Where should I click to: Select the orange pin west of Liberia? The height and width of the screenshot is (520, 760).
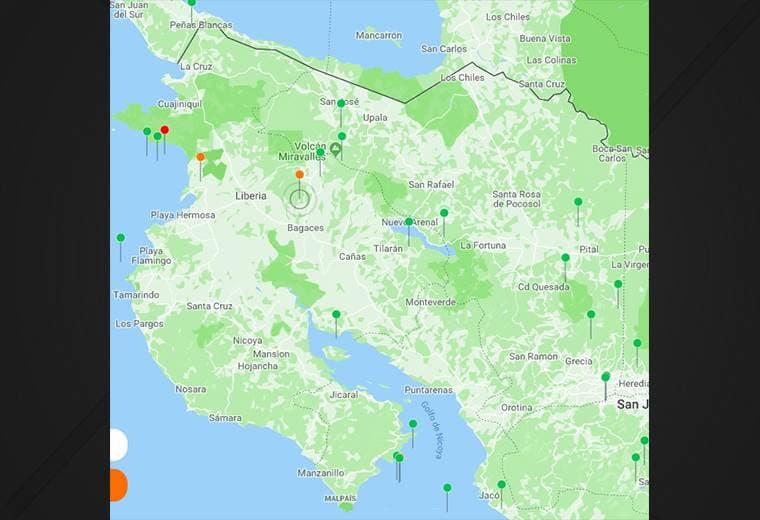pos(201,157)
